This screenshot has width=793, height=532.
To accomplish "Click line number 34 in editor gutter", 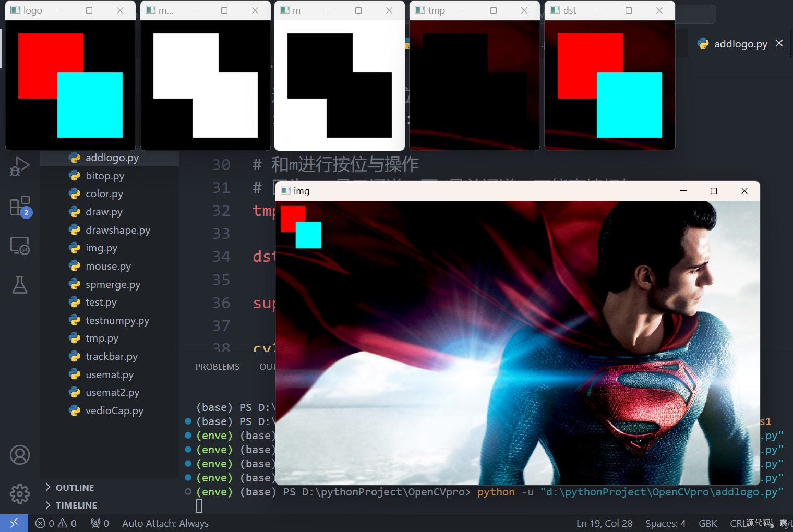I will click(x=221, y=257).
